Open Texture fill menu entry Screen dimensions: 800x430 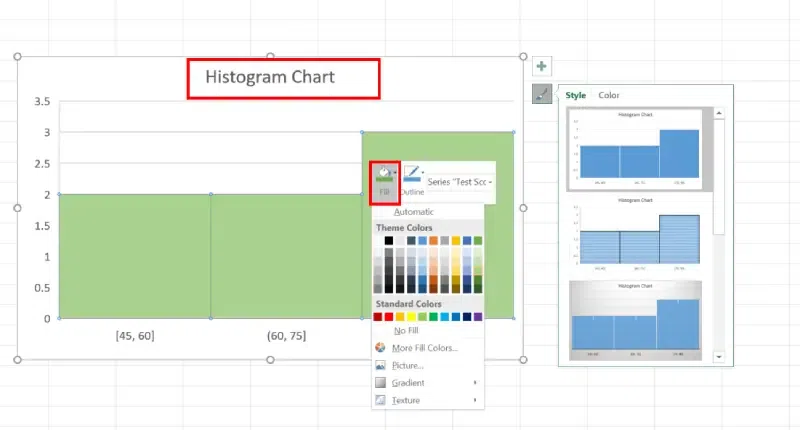[x=406, y=400]
